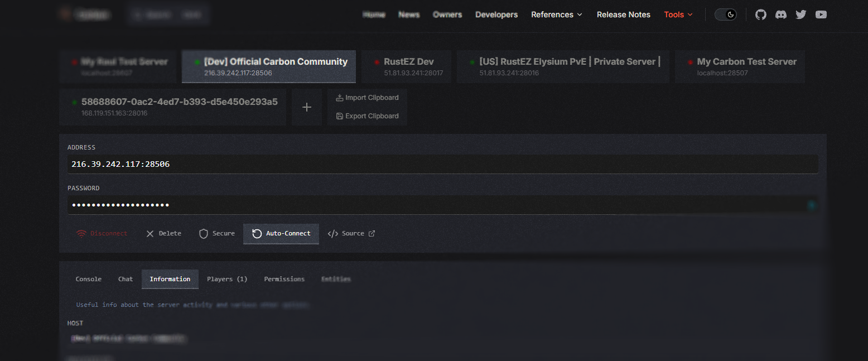The height and width of the screenshot is (361, 868).
Task: Click Import Clipboard
Action: point(367,98)
